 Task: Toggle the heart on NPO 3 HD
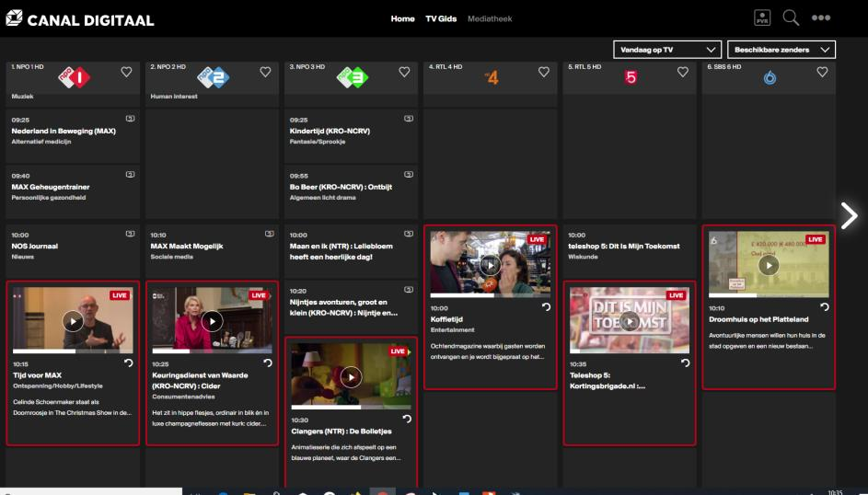[404, 72]
